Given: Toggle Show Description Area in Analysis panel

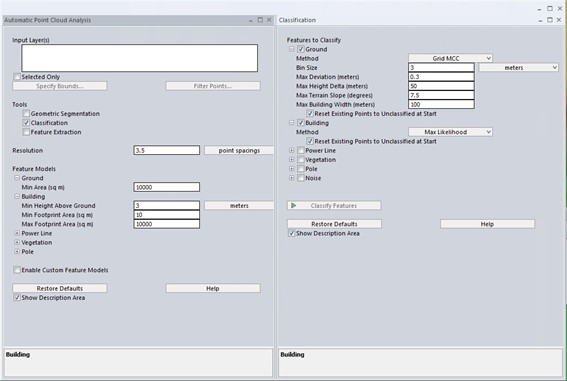Looking at the screenshot, I should click(x=17, y=297).
